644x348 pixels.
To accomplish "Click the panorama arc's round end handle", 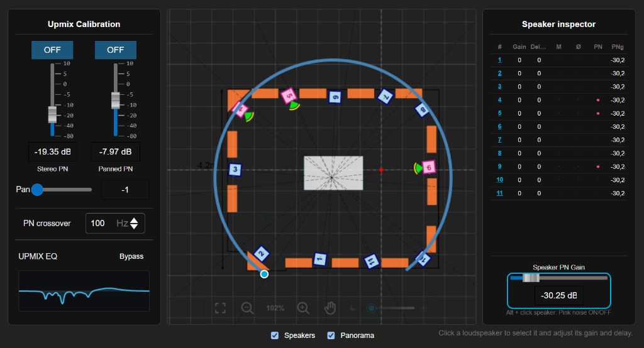I will (264, 274).
